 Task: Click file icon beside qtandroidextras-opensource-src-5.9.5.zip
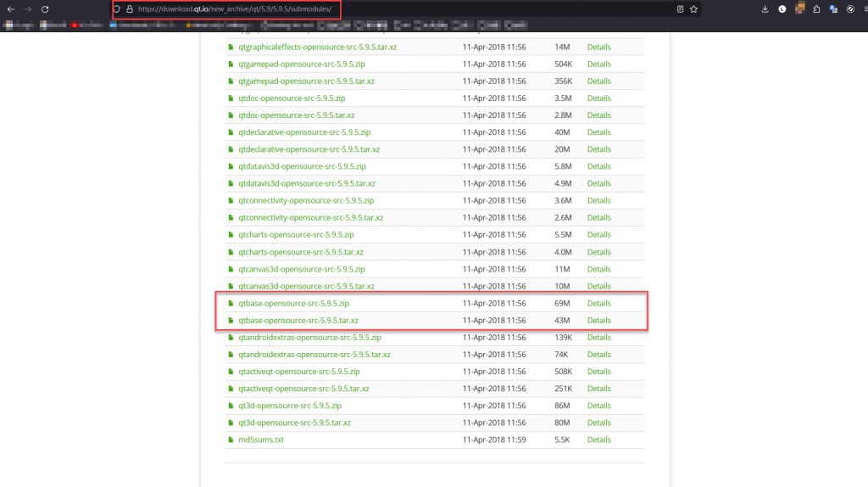[231, 338]
